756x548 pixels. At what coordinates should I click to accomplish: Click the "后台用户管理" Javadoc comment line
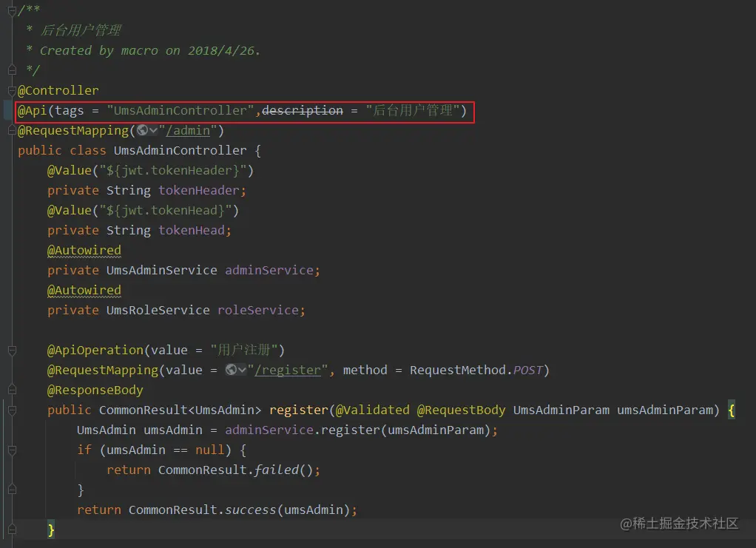pos(81,30)
